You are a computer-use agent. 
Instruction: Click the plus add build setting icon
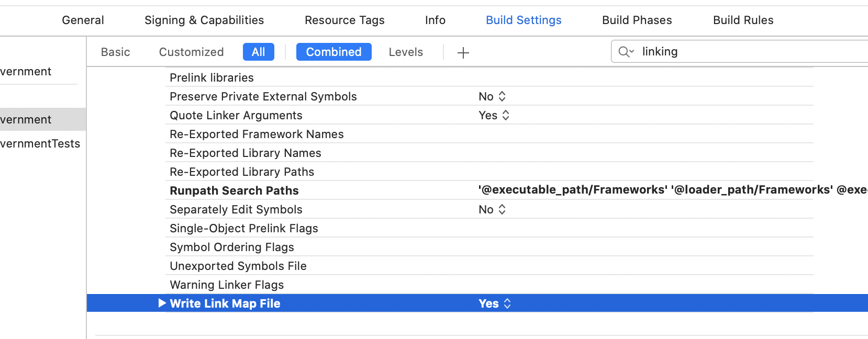coord(463,52)
